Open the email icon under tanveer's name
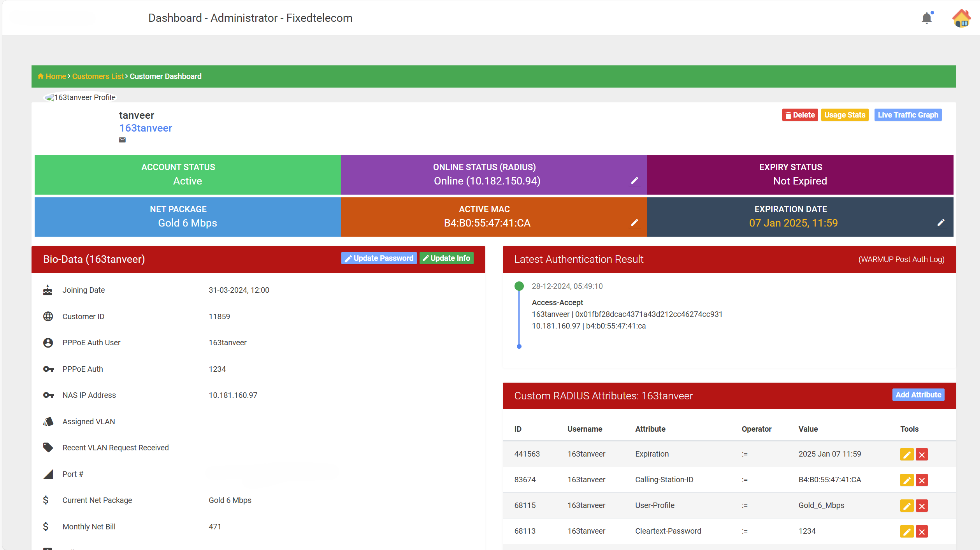 (122, 140)
